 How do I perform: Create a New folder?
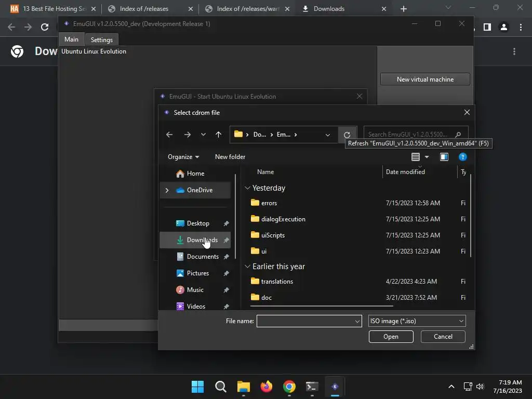point(230,157)
